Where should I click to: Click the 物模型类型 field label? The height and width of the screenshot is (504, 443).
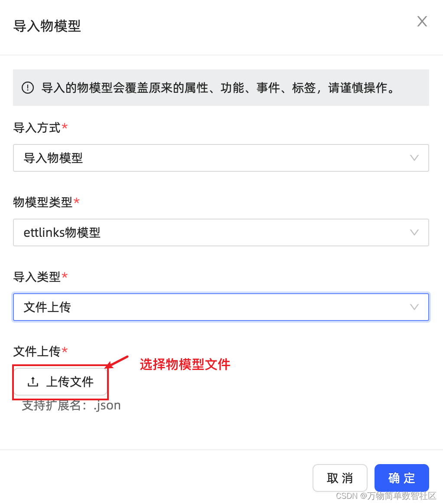click(x=43, y=202)
